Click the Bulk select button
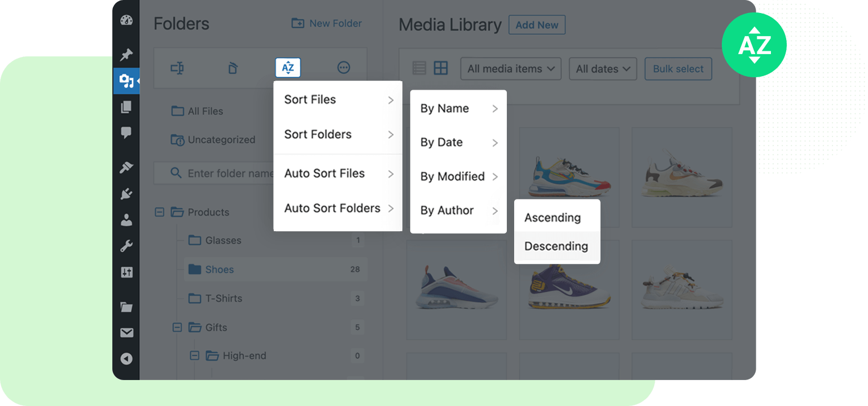 (x=678, y=69)
